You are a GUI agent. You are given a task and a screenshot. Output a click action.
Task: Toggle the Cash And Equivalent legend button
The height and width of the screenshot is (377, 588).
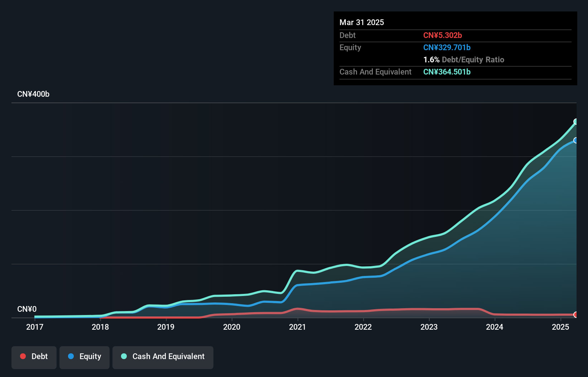163,357
